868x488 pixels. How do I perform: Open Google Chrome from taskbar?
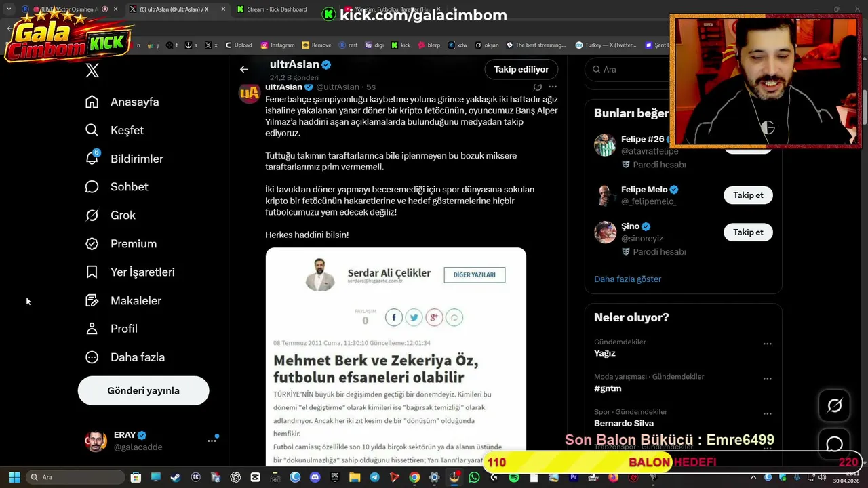[414, 477]
